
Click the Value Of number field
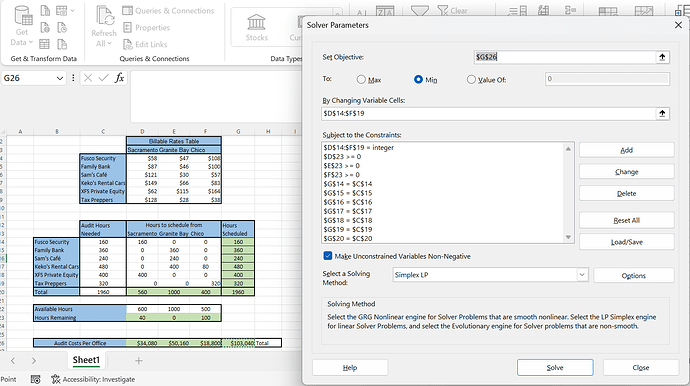click(x=607, y=79)
